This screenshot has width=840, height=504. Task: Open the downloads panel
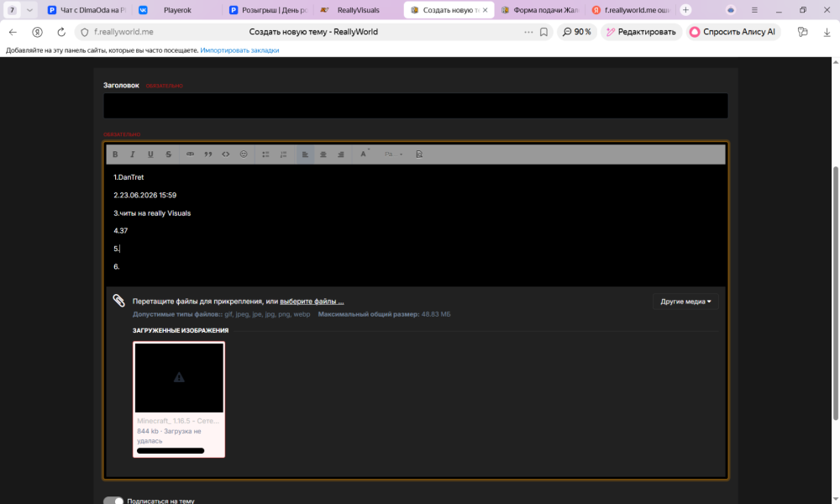(827, 32)
